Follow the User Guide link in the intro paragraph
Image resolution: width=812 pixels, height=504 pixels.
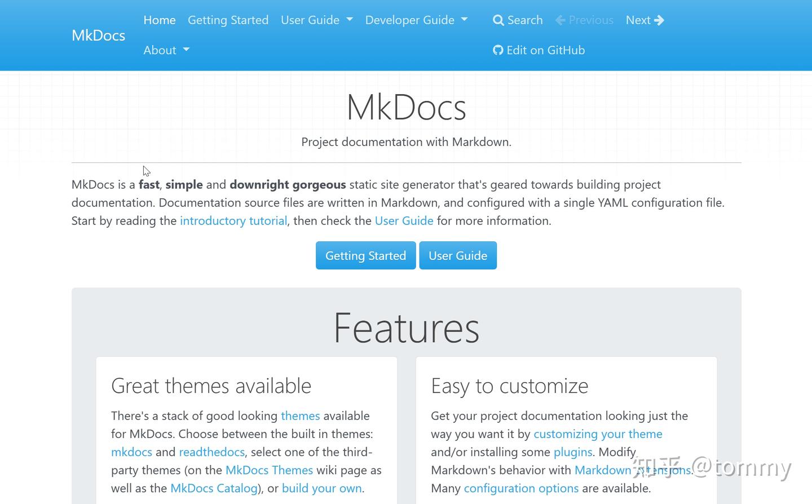[x=404, y=221]
